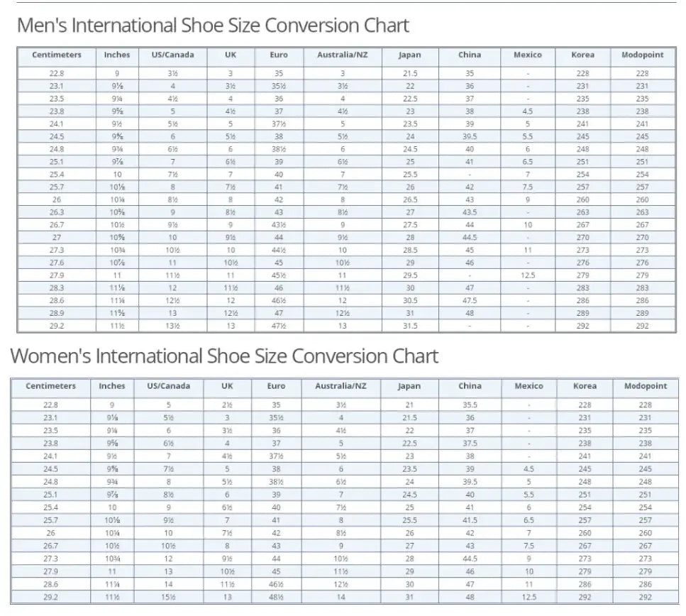This screenshot has height=616, width=686.
Task: Click Australia/NZ header in the Men's chart
Action: click(x=342, y=55)
